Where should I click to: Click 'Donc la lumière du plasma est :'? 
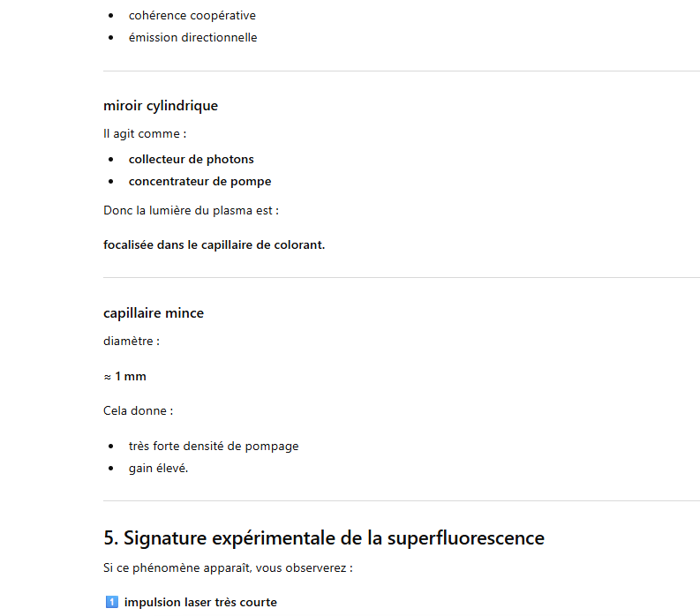(x=191, y=210)
